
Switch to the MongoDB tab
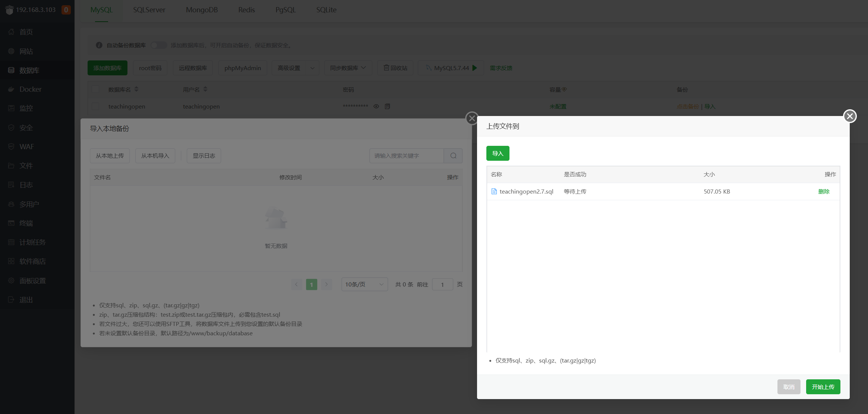[202, 10]
